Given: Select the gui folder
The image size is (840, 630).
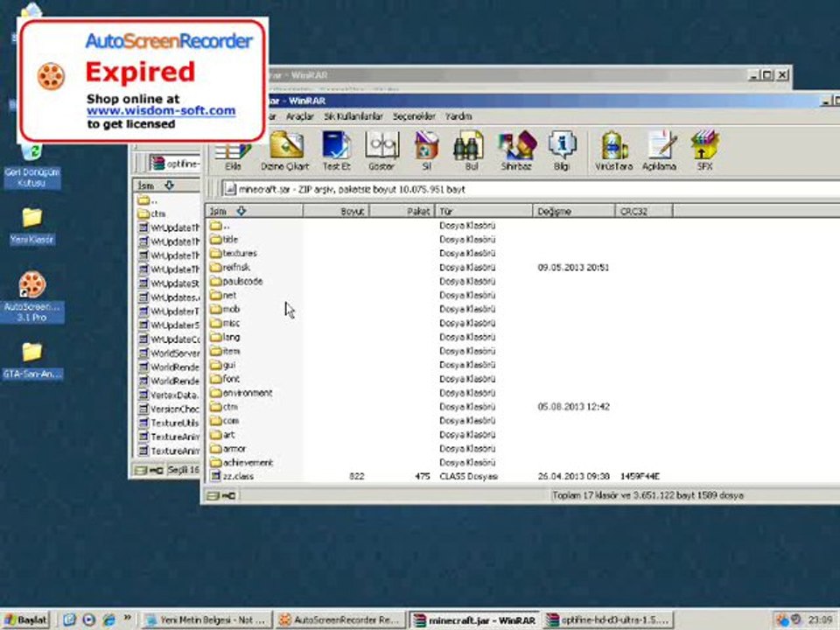Looking at the screenshot, I should (x=223, y=365).
